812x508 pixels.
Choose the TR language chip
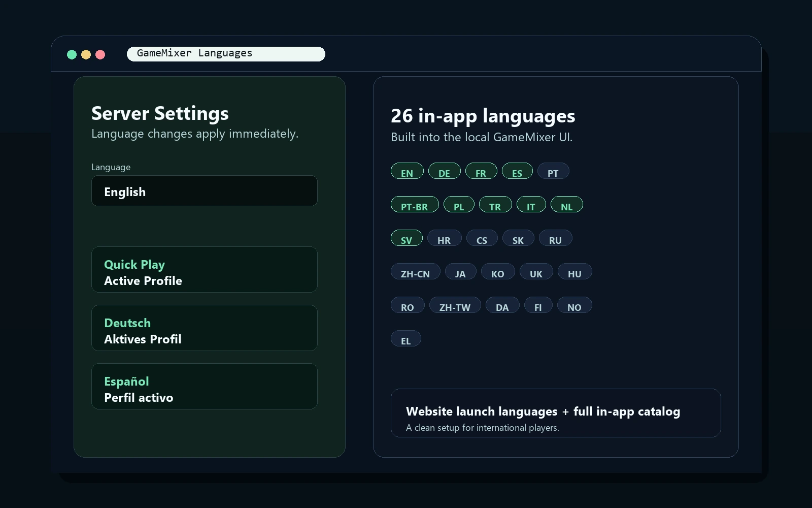pyautogui.click(x=495, y=205)
